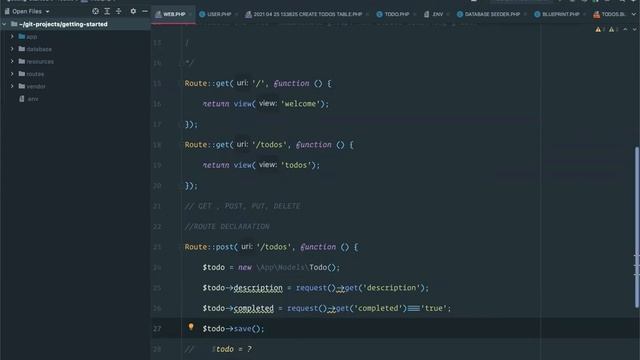
Task: Expand the vendor folder
Action: tap(12, 87)
